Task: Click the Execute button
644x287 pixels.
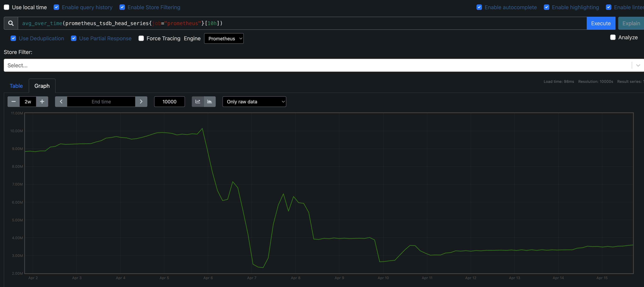Action: click(x=601, y=23)
